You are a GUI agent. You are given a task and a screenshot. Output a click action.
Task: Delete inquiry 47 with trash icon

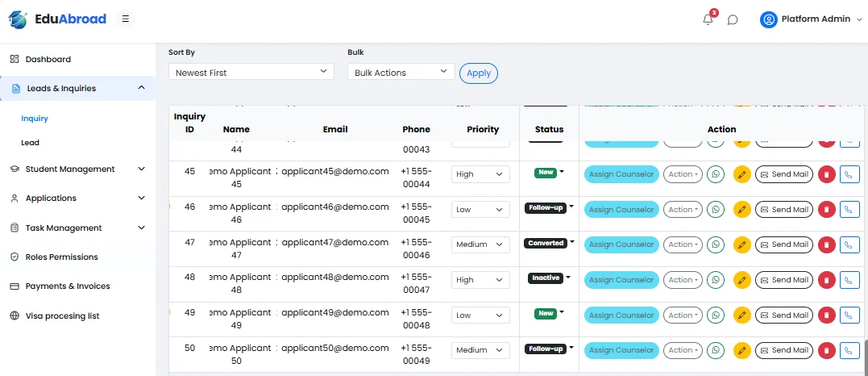pyautogui.click(x=826, y=244)
